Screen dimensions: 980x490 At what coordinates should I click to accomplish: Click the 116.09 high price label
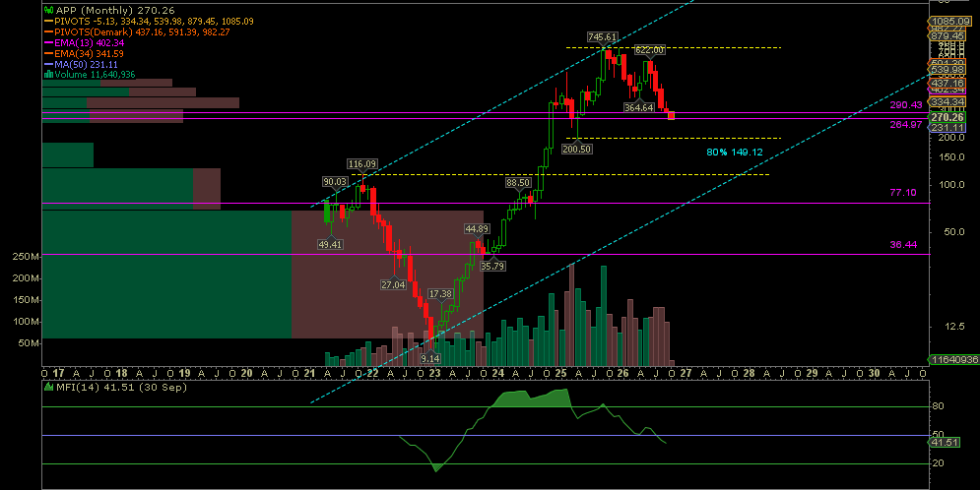click(362, 164)
